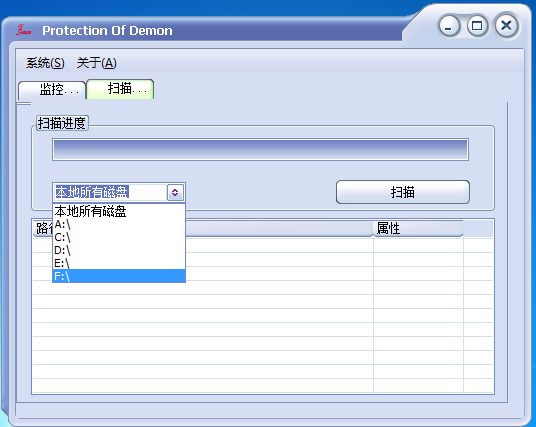The height and width of the screenshot is (427, 536).
Task: Click the 扫描 scan button
Action: (403, 192)
